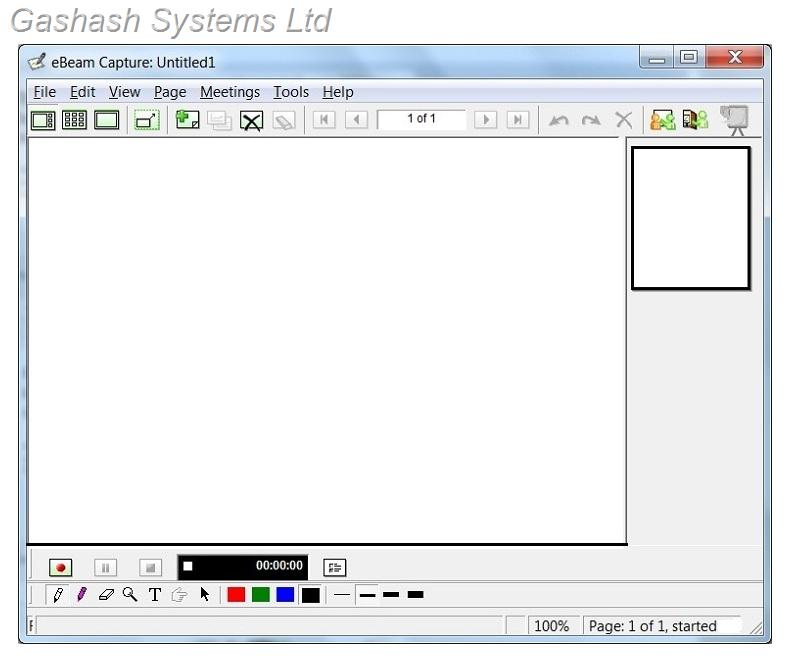
Task: Select the medium-thin line width
Action: 367,595
